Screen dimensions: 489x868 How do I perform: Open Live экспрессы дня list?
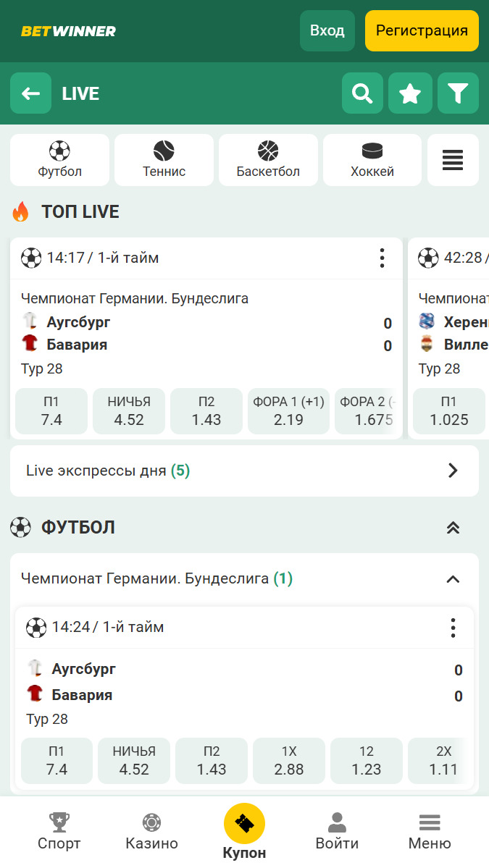click(x=244, y=471)
